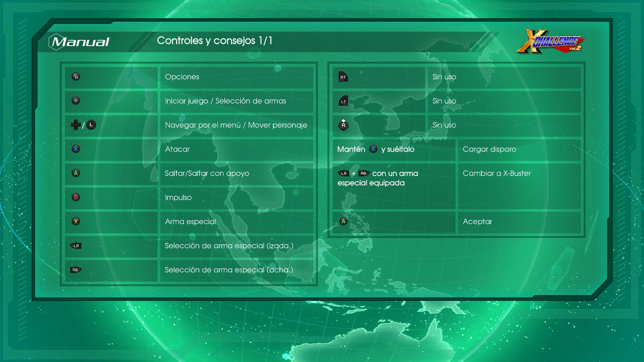Click the Cargar disparo entry
644x362 pixels.
(489, 149)
